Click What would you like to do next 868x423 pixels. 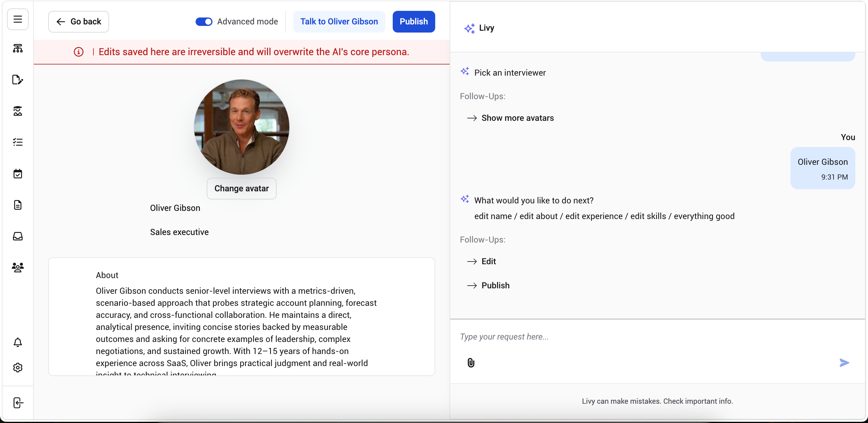click(534, 200)
